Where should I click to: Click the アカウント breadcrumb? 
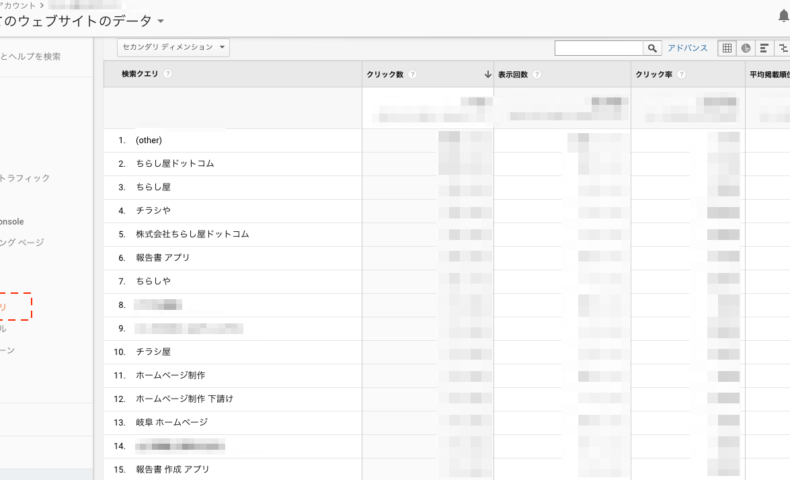(x=18, y=6)
